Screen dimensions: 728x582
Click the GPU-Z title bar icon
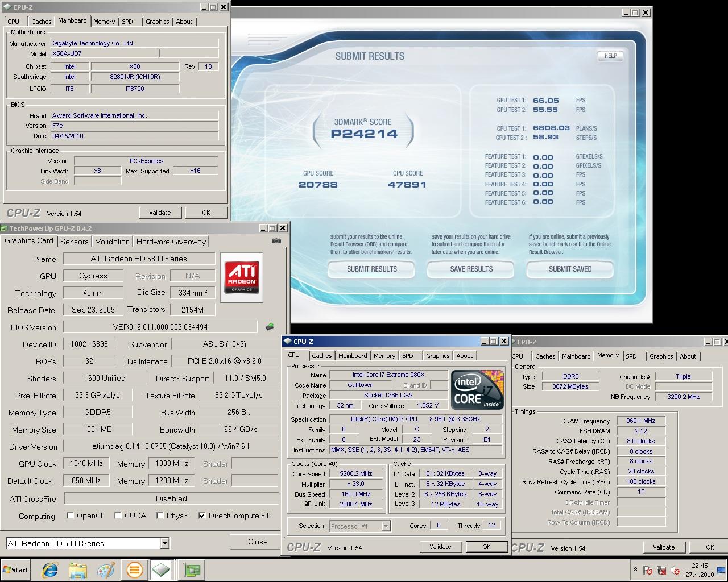click(x=5, y=228)
